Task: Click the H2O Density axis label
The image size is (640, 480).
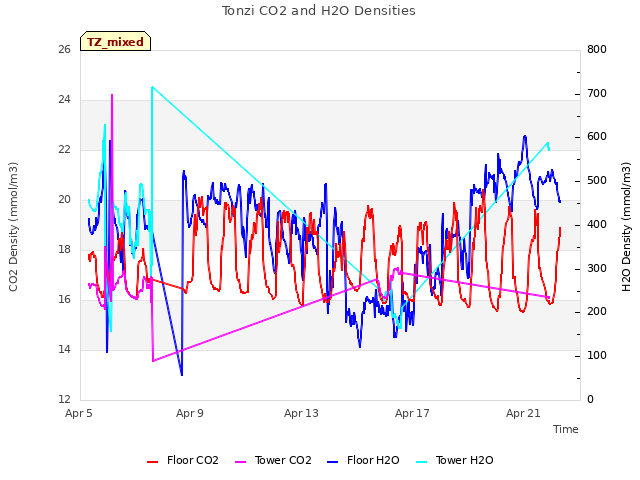Action: coord(626,227)
